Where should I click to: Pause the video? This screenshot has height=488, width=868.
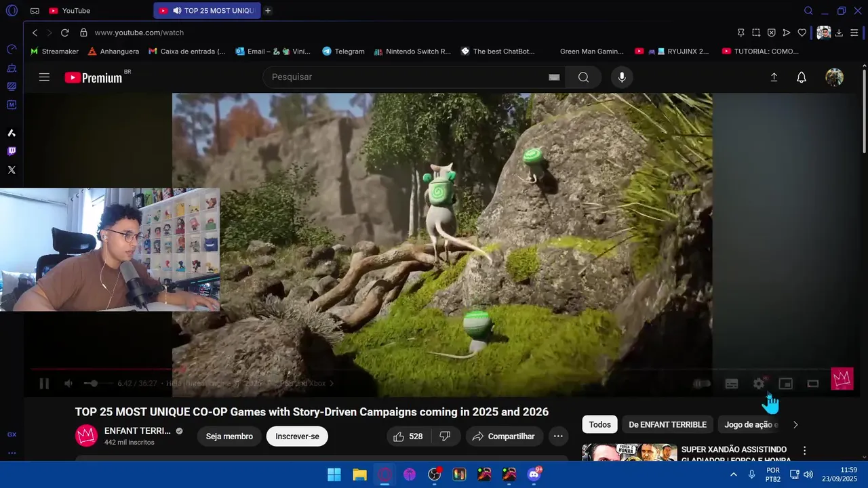pos(44,384)
